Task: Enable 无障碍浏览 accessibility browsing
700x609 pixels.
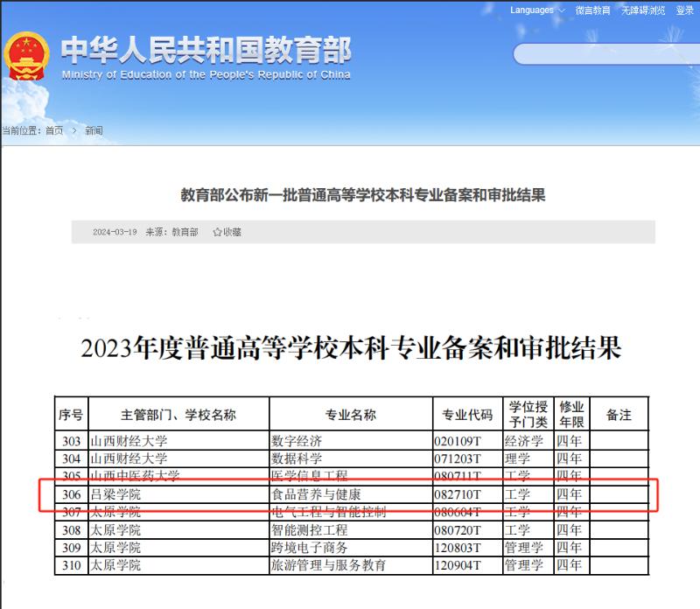Action: (643, 10)
